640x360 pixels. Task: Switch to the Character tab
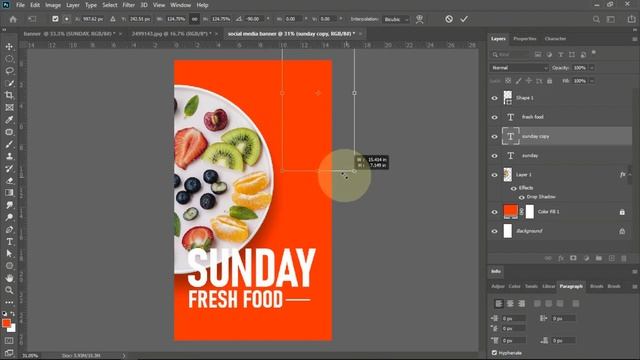[555, 39]
